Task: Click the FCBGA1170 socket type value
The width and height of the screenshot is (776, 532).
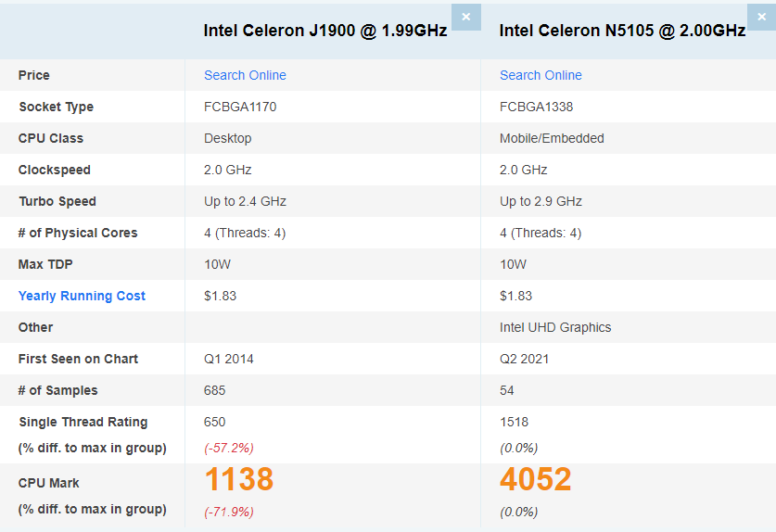Action: click(x=240, y=107)
